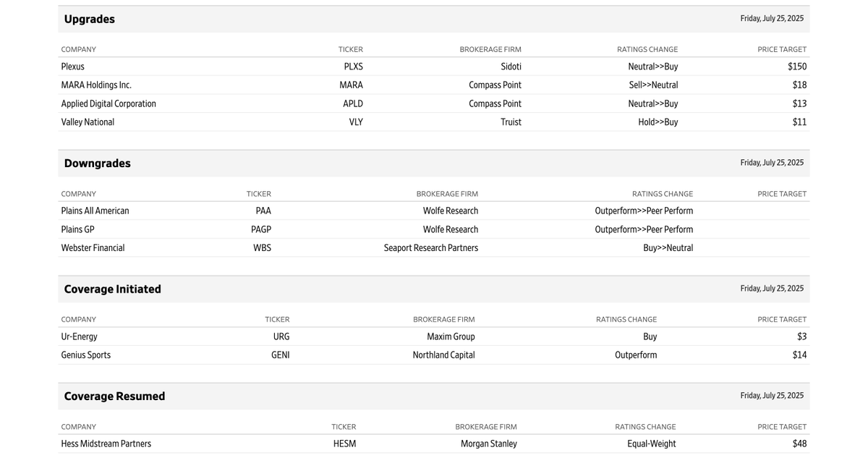Click the Truist brokerage firm cell
This screenshot has height=458, width=868.
pos(511,122)
